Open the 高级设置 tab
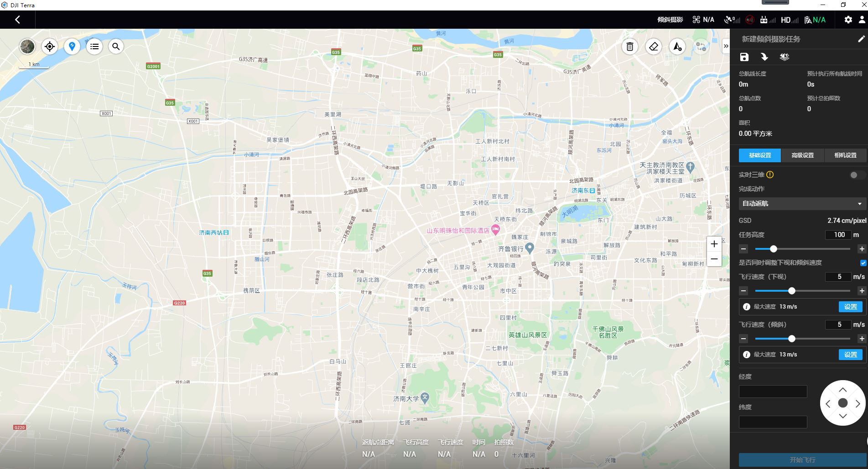 point(803,155)
